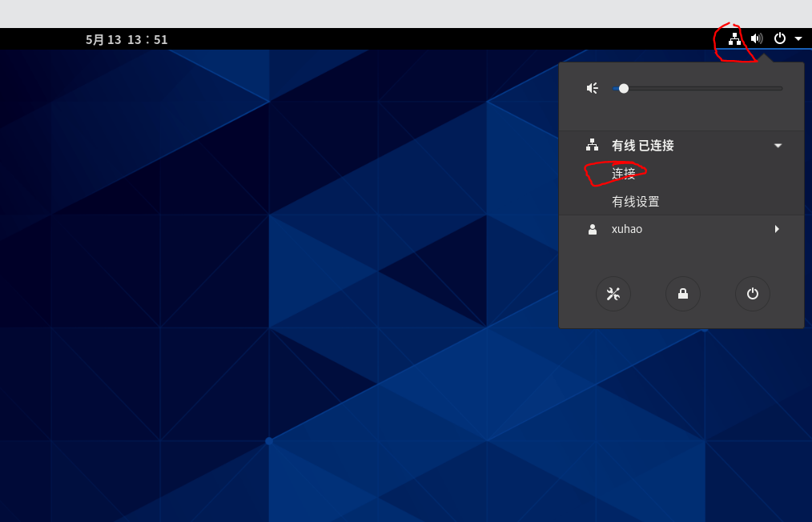Click the network icon in the top bar
The image size is (812, 522).
pos(734,38)
